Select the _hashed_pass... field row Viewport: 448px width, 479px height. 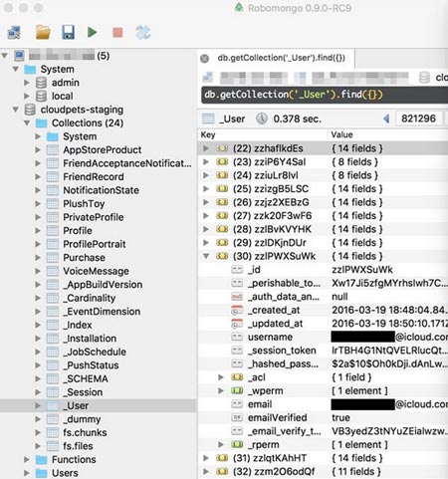[x=324, y=363]
